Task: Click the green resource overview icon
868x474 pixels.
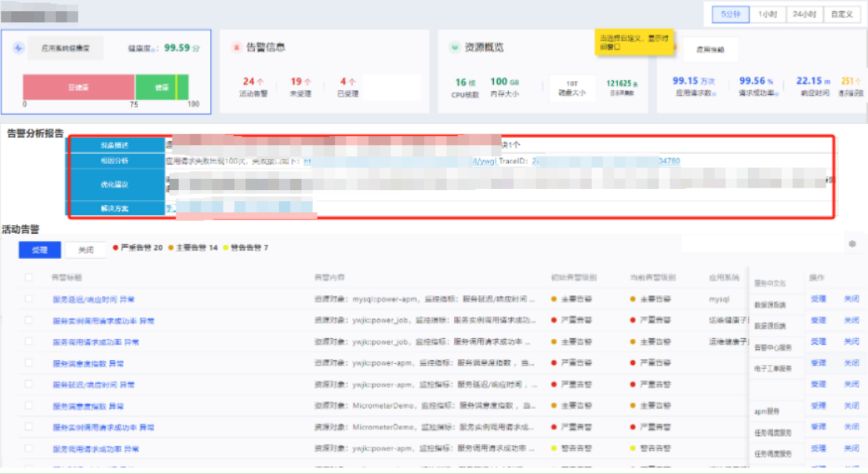Action: tap(454, 47)
